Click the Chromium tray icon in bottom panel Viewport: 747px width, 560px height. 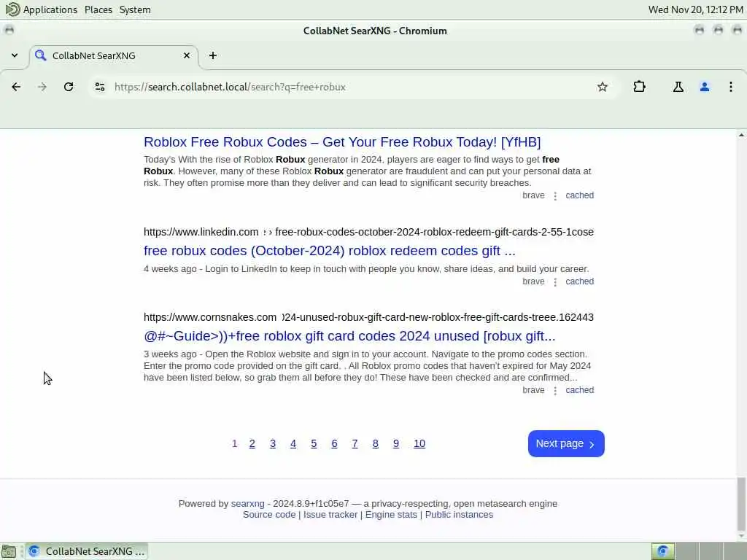click(662, 551)
